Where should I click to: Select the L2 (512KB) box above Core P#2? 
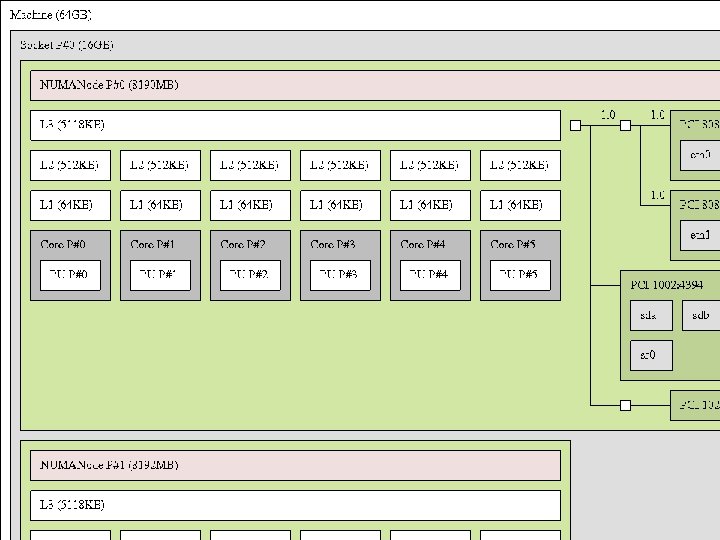click(x=250, y=165)
